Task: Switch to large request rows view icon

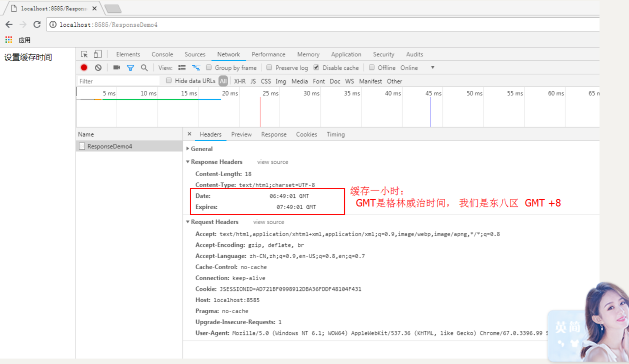Action: (182, 68)
